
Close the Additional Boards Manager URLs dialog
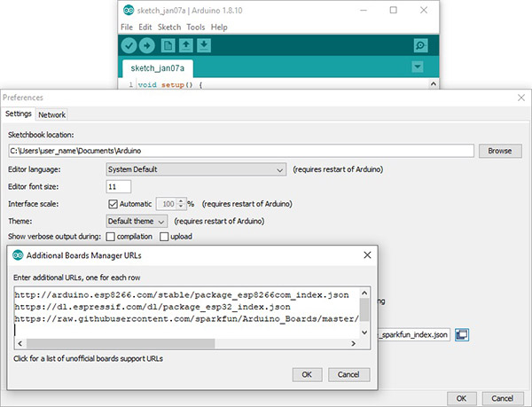click(x=367, y=255)
